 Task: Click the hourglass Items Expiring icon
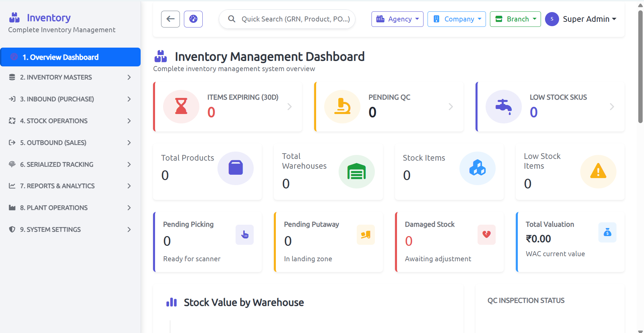pyautogui.click(x=181, y=107)
